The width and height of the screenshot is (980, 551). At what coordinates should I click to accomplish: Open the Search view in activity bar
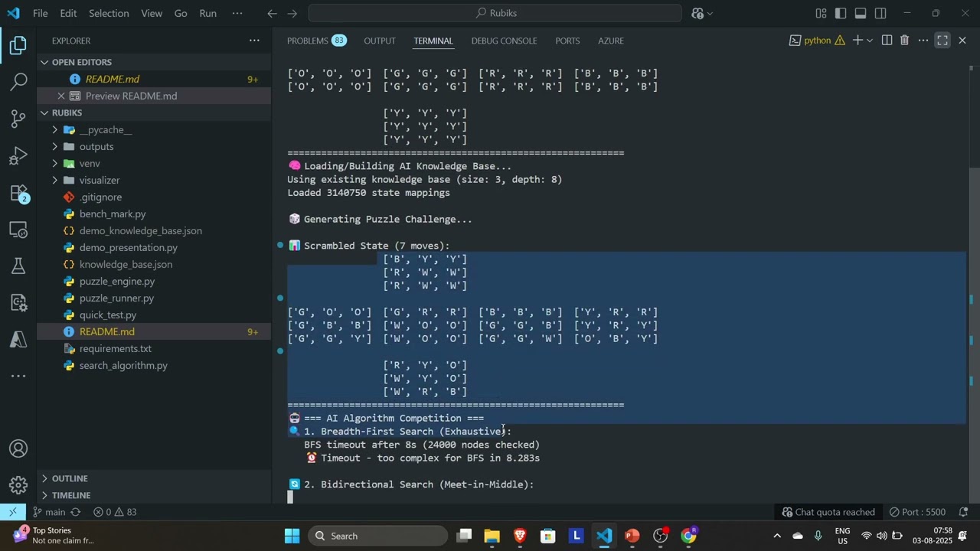[x=18, y=82]
